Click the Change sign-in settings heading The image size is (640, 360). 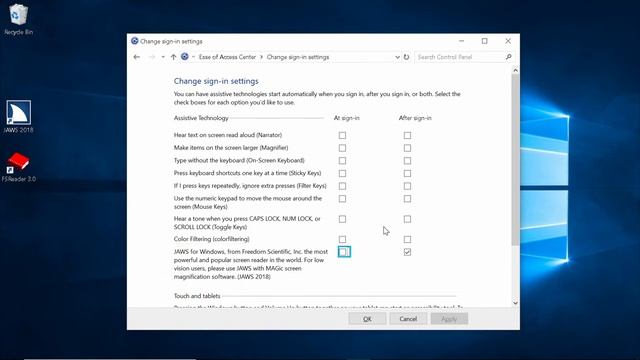click(216, 81)
